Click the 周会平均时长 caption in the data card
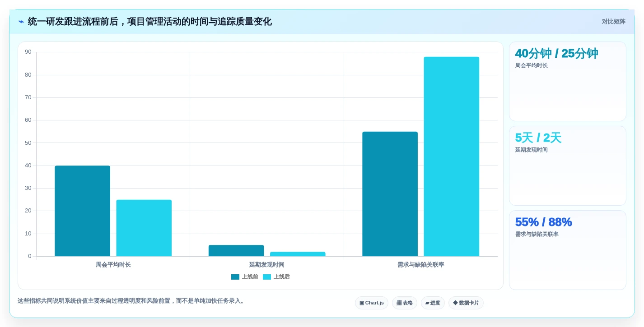Screen dimensions: 644x327 pyautogui.click(x=532, y=65)
